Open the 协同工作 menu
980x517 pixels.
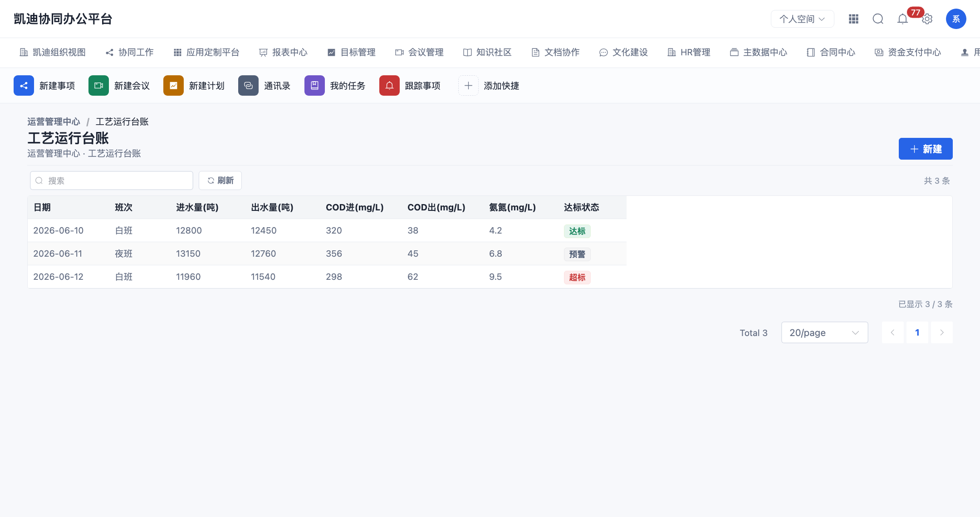point(130,53)
